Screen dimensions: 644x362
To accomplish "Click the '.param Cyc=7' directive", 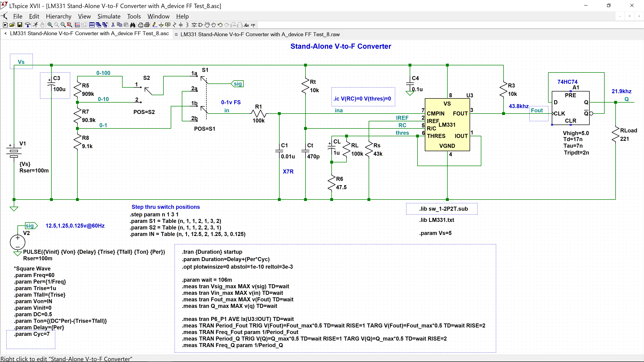I will pos(32,334).
